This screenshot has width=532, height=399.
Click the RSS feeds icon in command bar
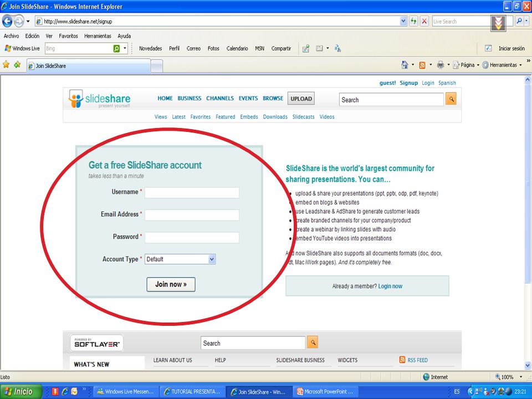coord(422,65)
